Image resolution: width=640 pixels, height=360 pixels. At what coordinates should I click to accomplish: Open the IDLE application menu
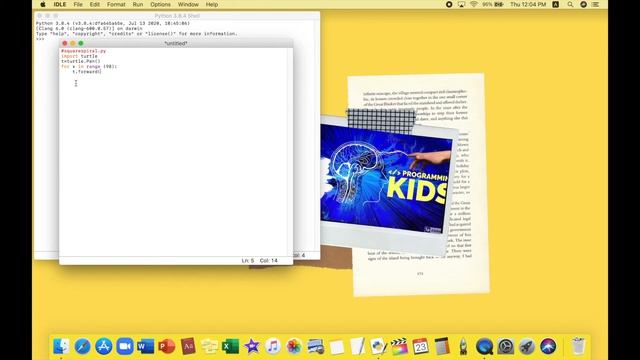60,4
